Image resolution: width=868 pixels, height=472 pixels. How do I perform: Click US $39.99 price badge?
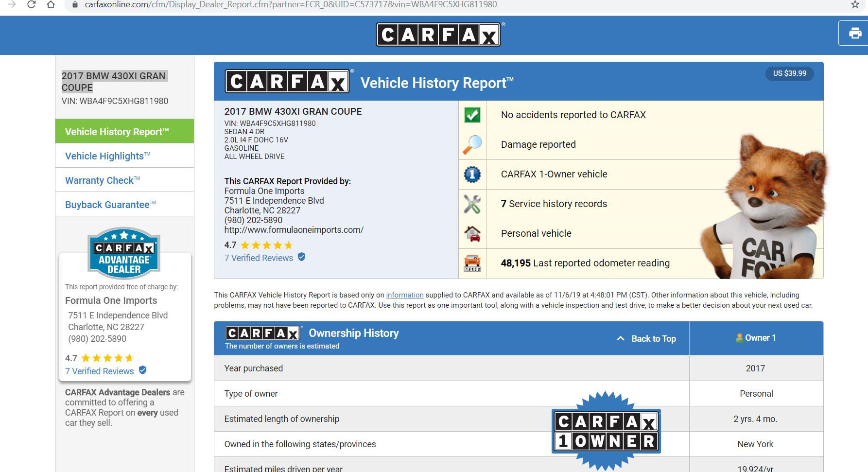click(x=789, y=73)
